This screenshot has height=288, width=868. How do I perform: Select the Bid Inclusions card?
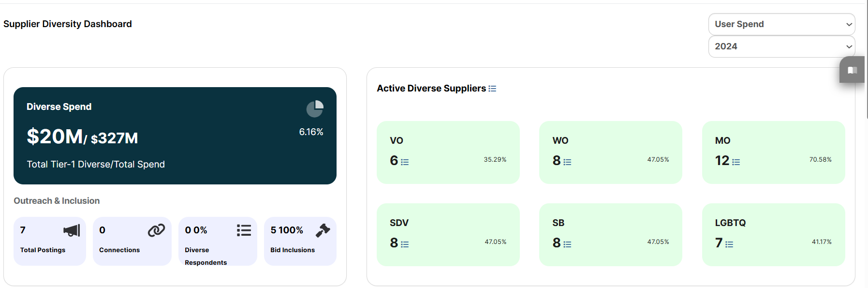[300, 241]
